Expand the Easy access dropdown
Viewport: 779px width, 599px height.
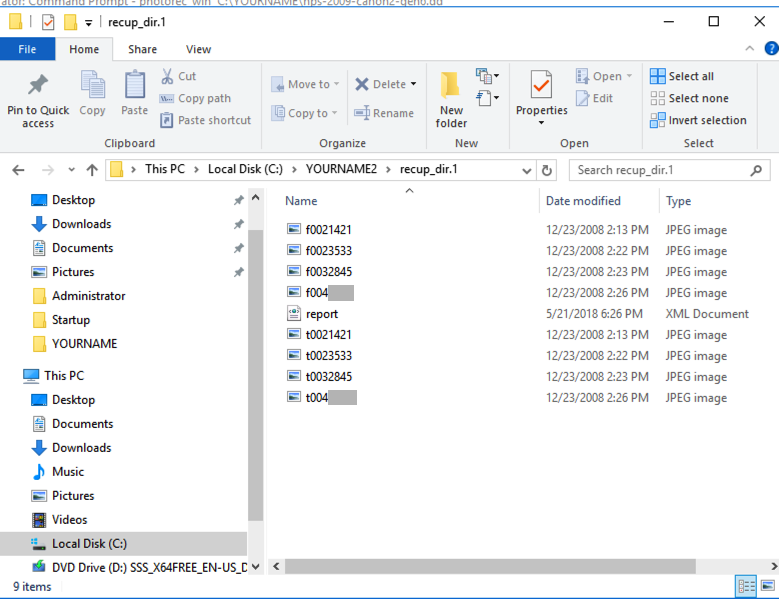click(x=488, y=98)
